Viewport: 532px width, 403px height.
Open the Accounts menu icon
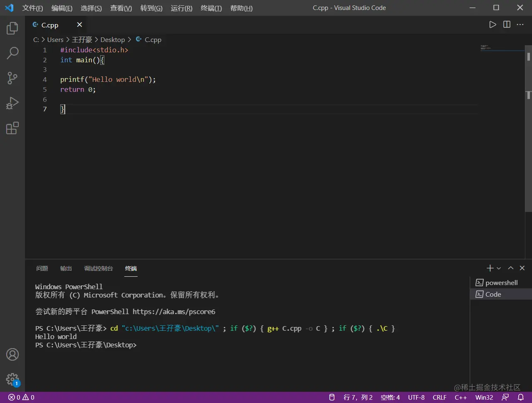(x=12, y=354)
